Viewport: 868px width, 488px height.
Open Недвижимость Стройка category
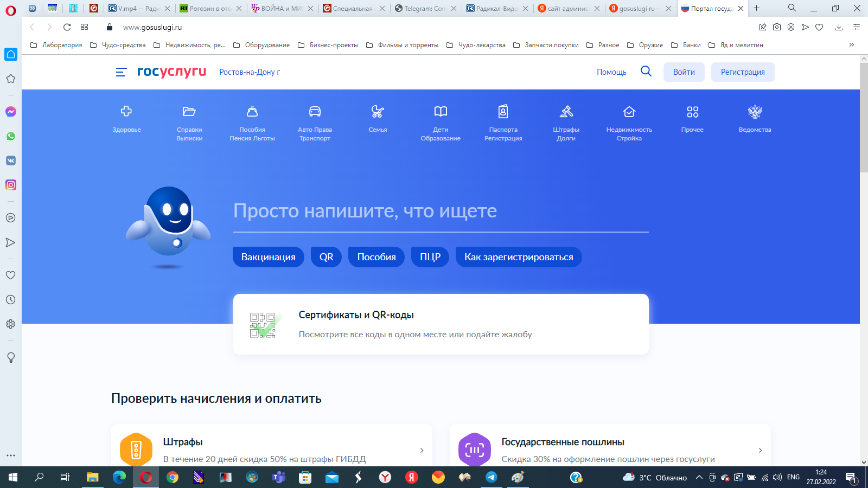point(629,122)
